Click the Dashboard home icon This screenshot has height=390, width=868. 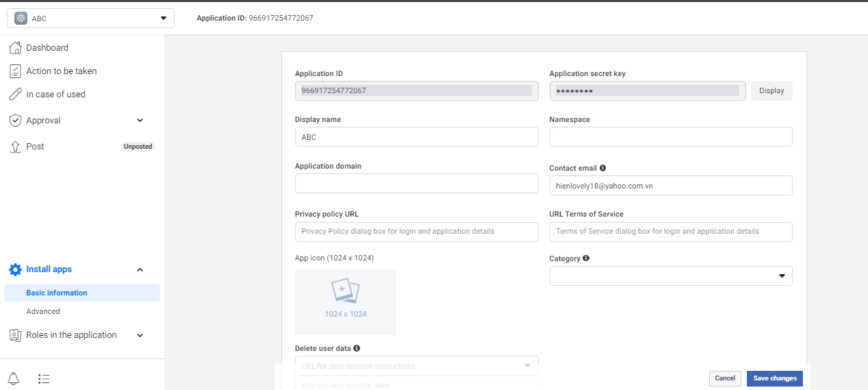[15, 48]
